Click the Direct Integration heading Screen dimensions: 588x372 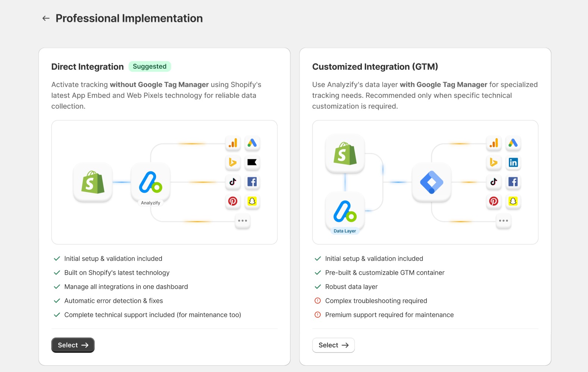[x=88, y=66]
